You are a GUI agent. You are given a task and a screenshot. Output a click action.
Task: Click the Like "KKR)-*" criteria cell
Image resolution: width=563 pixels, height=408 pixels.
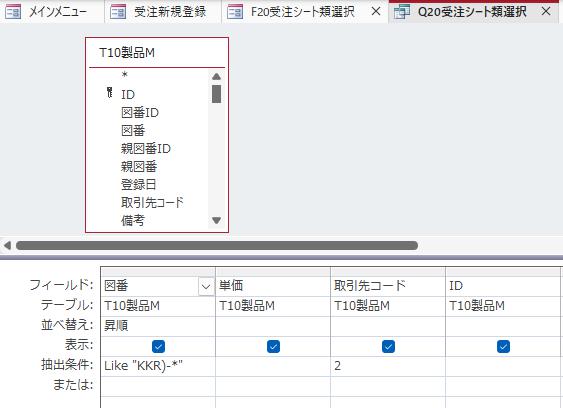tap(158, 366)
